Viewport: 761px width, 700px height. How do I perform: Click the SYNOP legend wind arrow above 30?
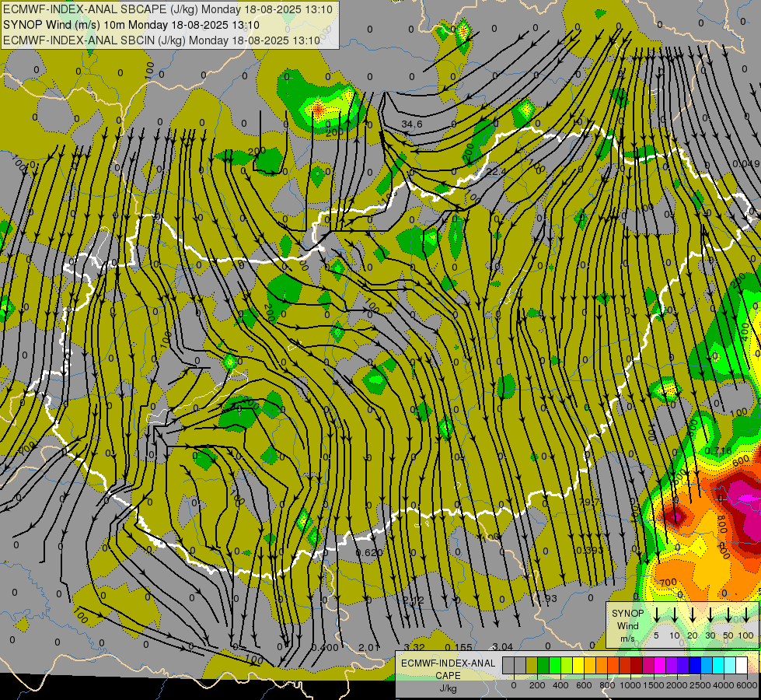click(710, 614)
